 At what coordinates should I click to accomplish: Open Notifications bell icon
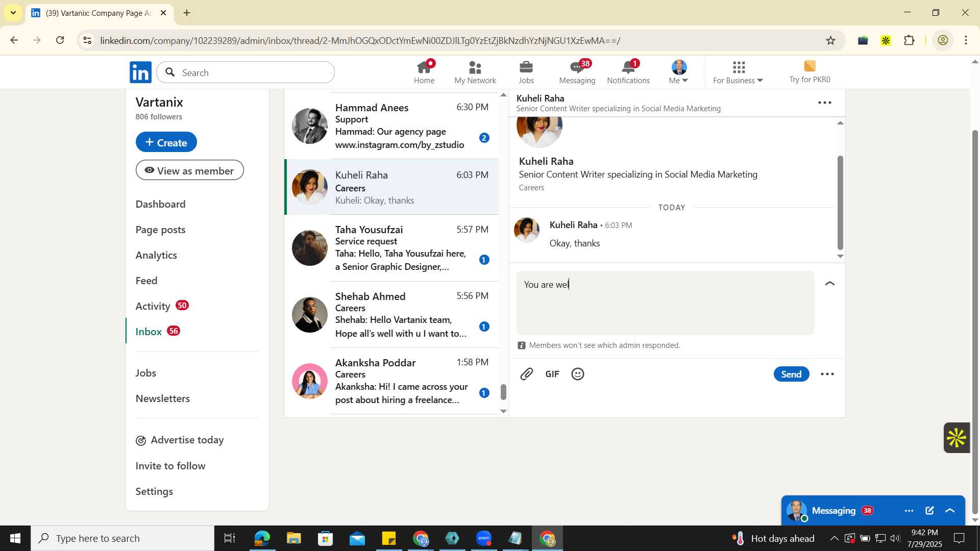coord(628,72)
